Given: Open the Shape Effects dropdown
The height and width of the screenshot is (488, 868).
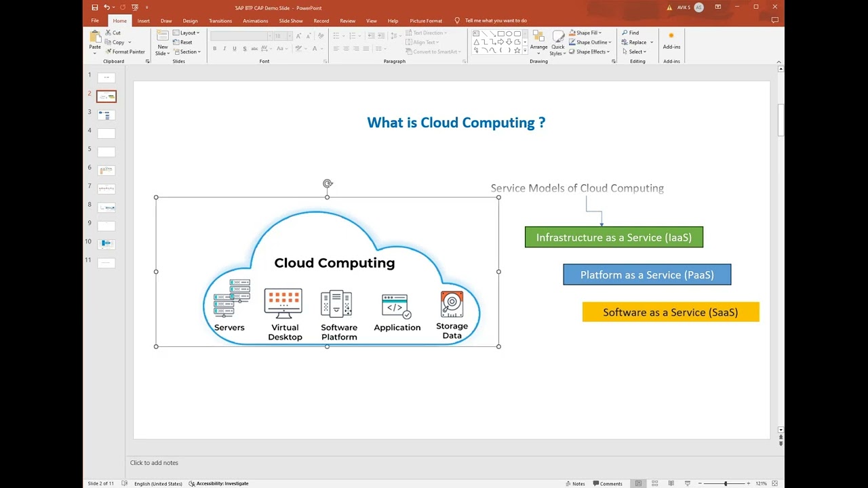Looking at the screenshot, I should (x=589, y=52).
